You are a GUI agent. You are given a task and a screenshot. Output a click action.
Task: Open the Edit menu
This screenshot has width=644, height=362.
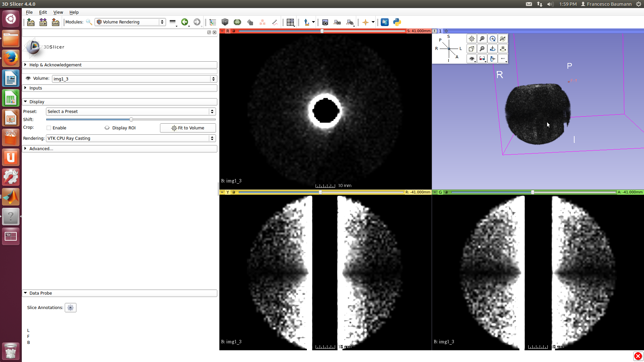click(x=43, y=12)
